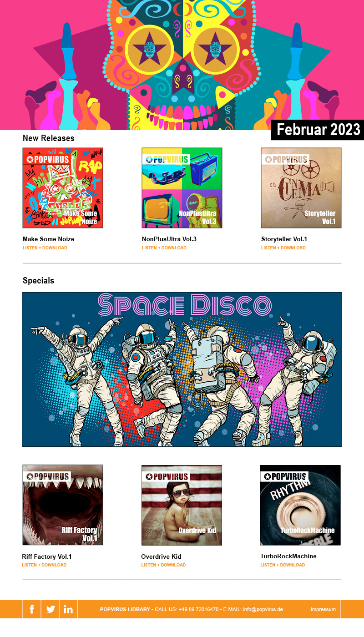Image resolution: width=364 pixels, height=637 pixels.
Task: Click Listen + Download under Make Some Noize
Action: [45, 248]
